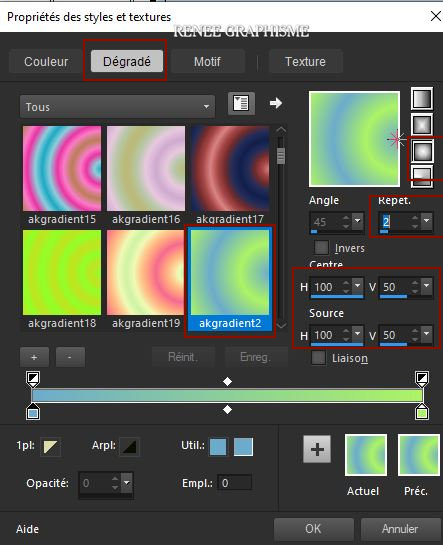
Task: Click the gradient list view options icon
Action: 241,103
